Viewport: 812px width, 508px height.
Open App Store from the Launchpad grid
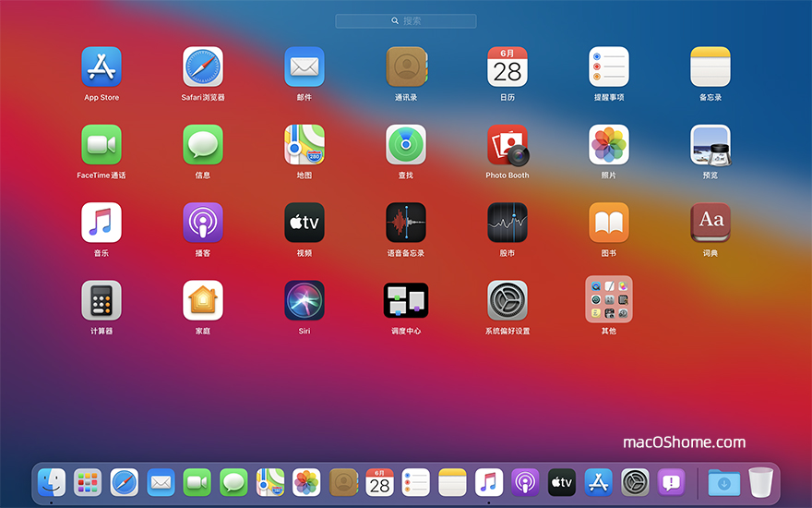click(x=101, y=67)
